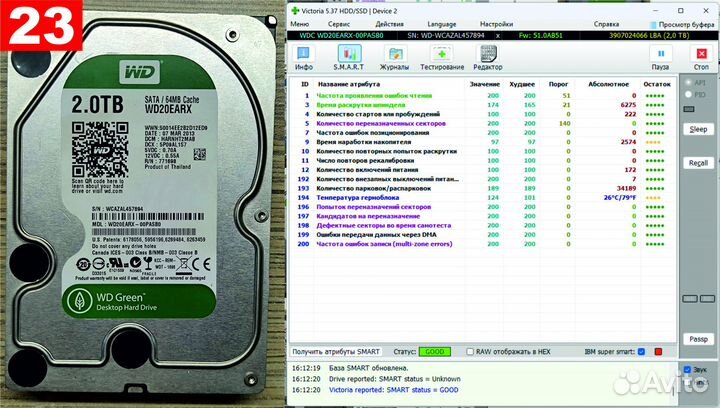Select the row Количество включений питания
This screenshot has width=720, height=408.
482,170
